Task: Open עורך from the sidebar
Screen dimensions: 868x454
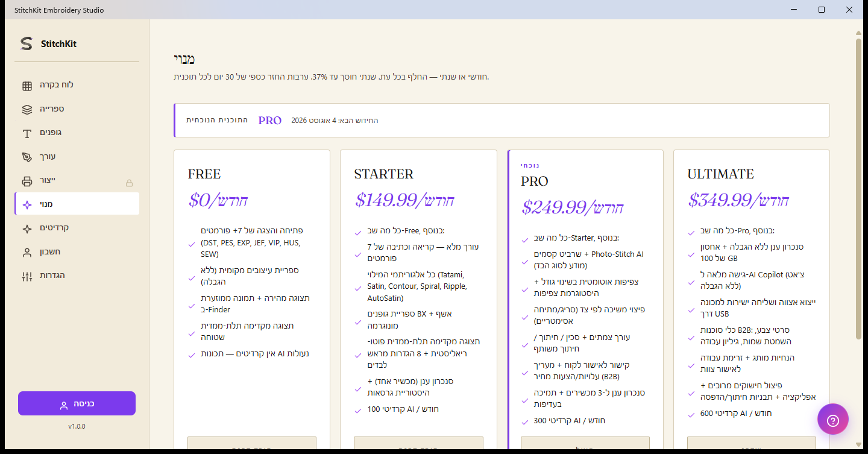Action: 77,157
